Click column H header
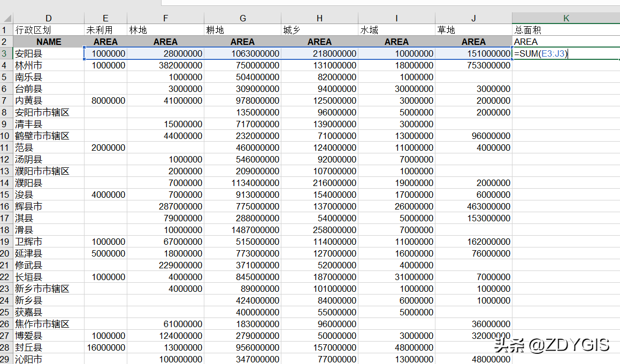Image resolution: width=620 pixels, height=364 pixels. pos(319,18)
